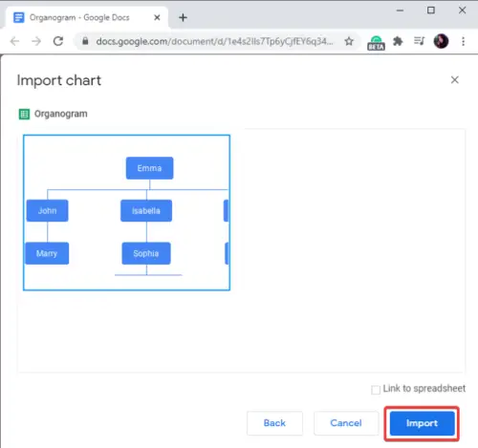
Task: Open the Chrome three-dot menu
Action: click(463, 41)
